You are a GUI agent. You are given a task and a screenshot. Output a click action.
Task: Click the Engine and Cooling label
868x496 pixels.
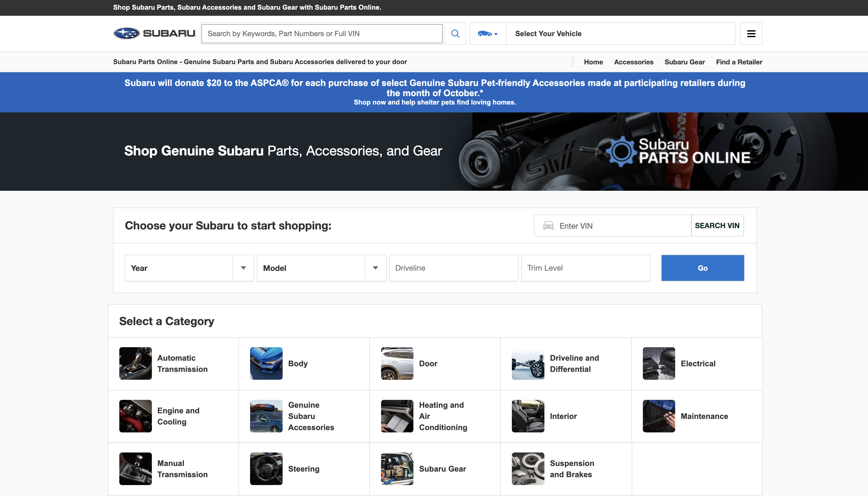coord(179,416)
